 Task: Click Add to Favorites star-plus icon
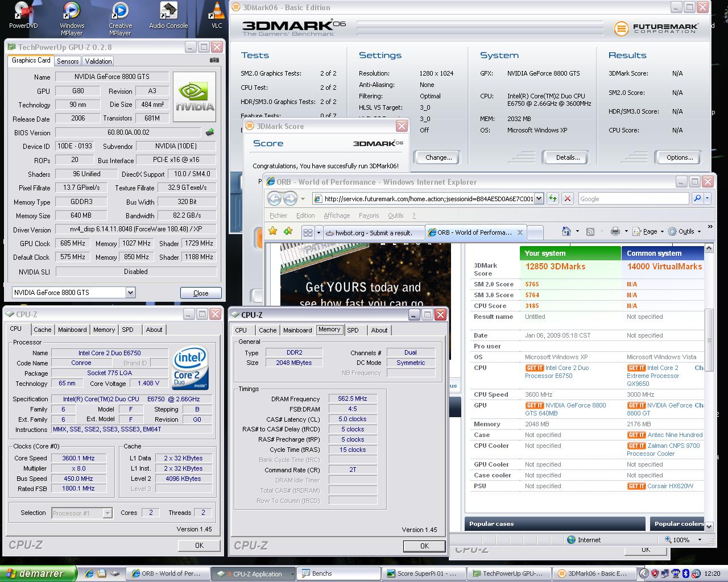288,231
